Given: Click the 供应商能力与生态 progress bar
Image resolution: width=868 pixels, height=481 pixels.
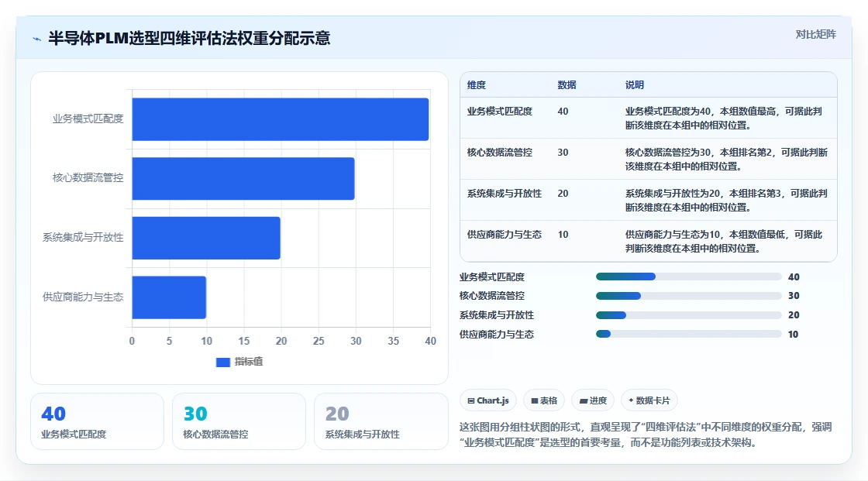Looking at the screenshot, I should coord(689,334).
